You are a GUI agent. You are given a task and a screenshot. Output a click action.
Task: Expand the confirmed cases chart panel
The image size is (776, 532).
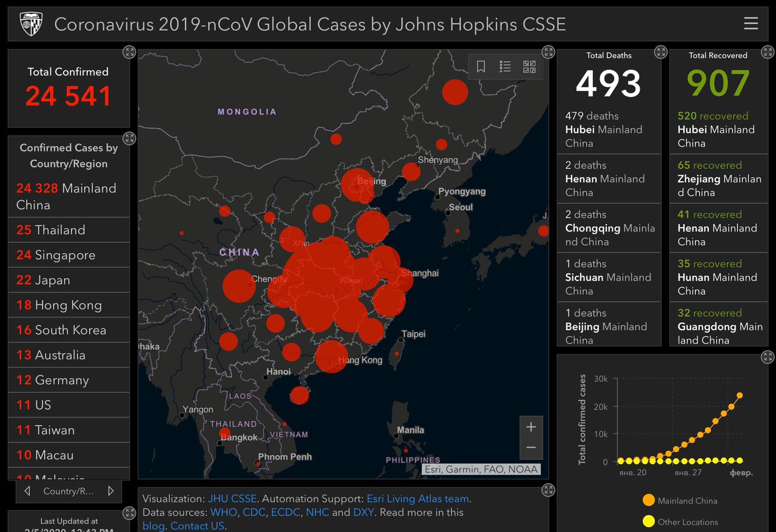coord(767,357)
